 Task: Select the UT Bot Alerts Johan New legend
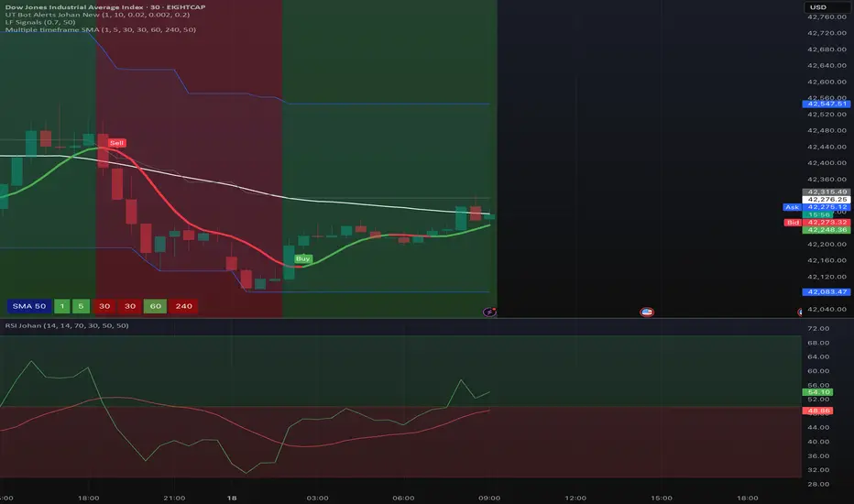(x=97, y=15)
